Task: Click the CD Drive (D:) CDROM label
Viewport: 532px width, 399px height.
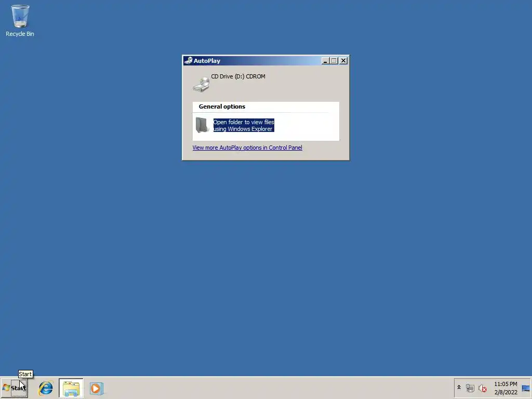Action: click(x=238, y=76)
